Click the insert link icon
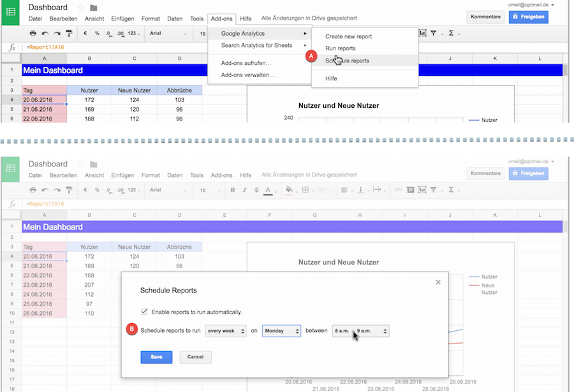574x392 pixels. [x=398, y=190]
